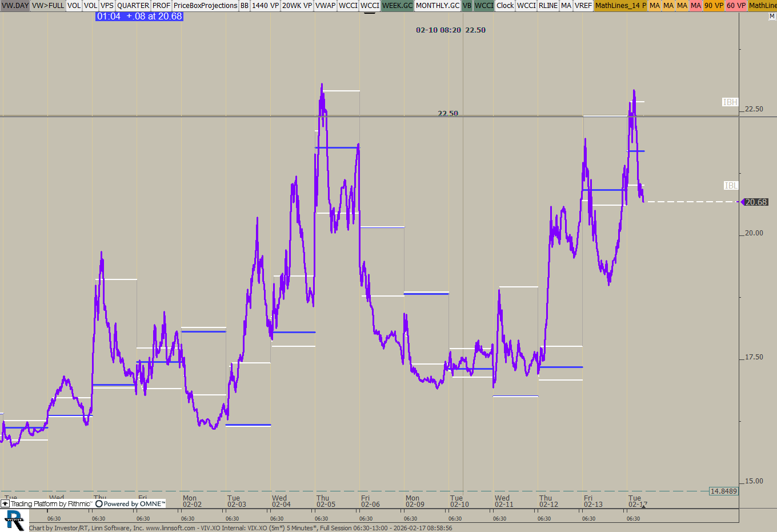Click the small M button at top right
The image size is (777, 532).
point(772,17)
